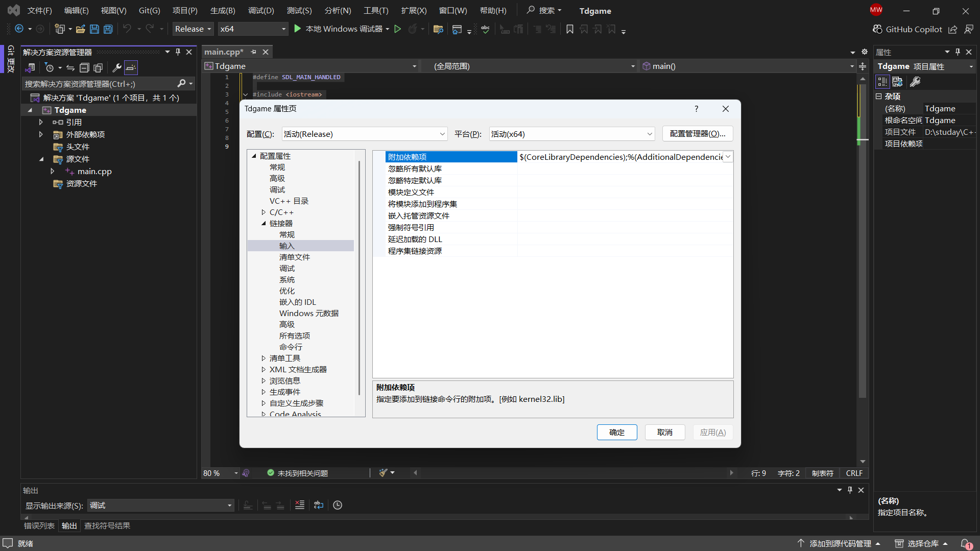
Task: Click the Undo icon in the toolbar
Action: (127, 29)
